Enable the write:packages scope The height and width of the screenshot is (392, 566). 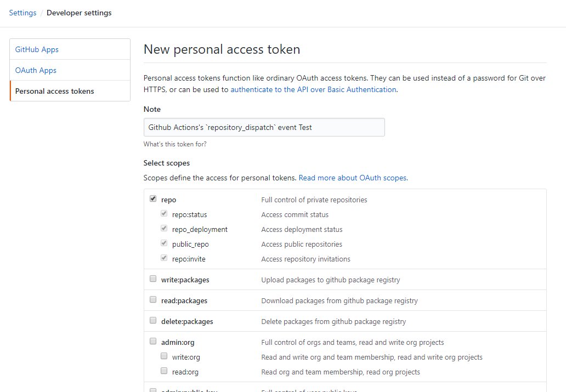pyautogui.click(x=153, y=278)
